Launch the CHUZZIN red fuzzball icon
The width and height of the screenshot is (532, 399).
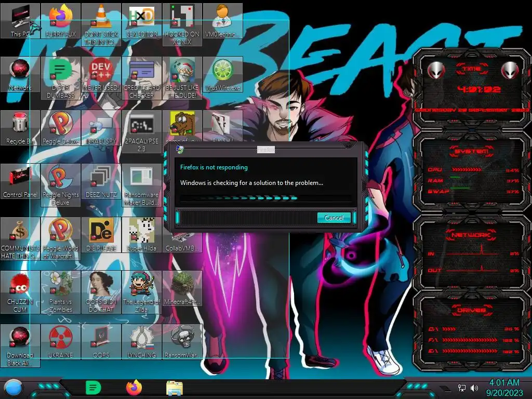tap(20, 292)
